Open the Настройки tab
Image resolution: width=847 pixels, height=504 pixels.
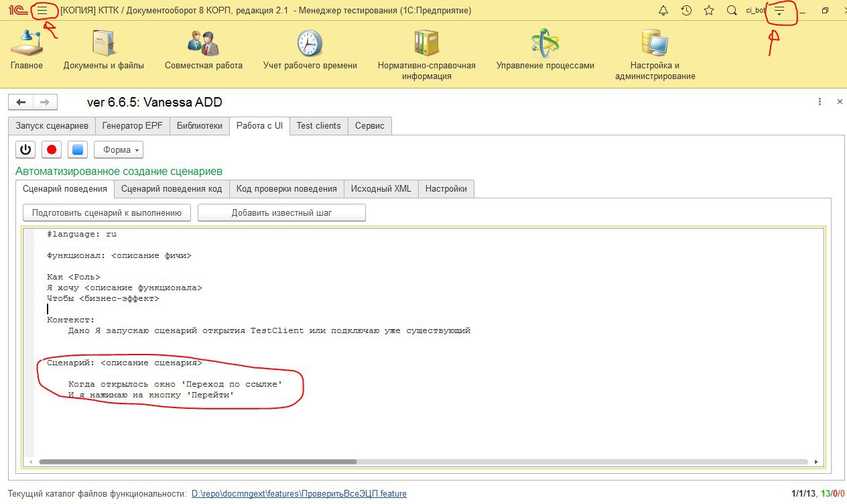click(x=446, y=189)
